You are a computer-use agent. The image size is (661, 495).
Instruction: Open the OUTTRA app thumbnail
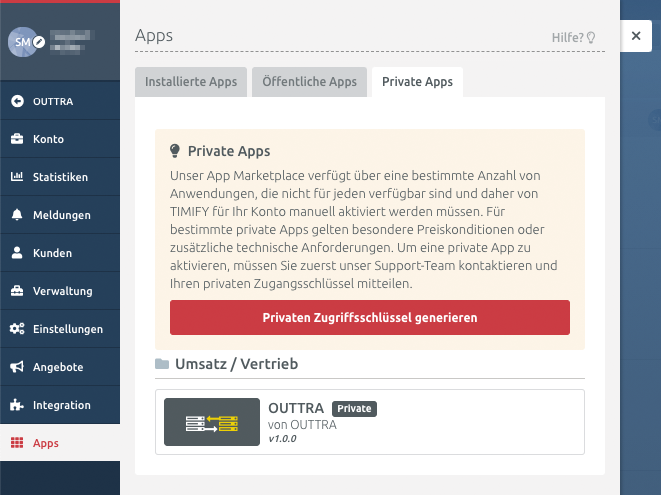point(212,422)
